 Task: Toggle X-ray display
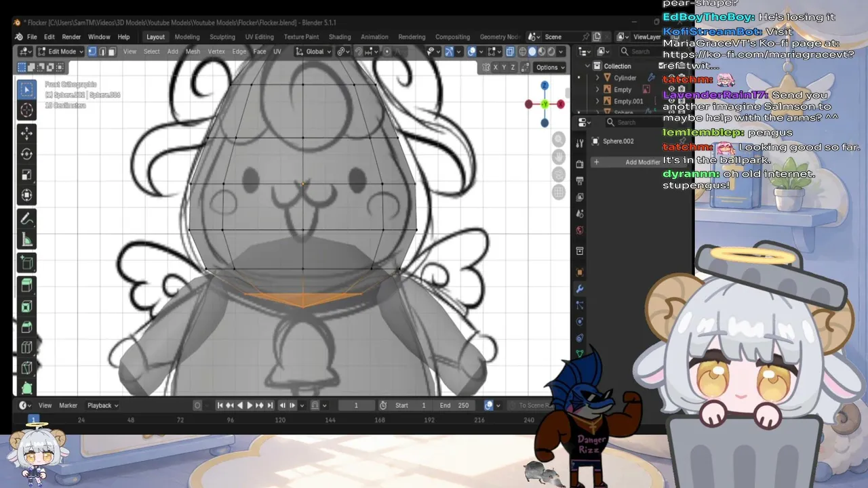point(510,52)
